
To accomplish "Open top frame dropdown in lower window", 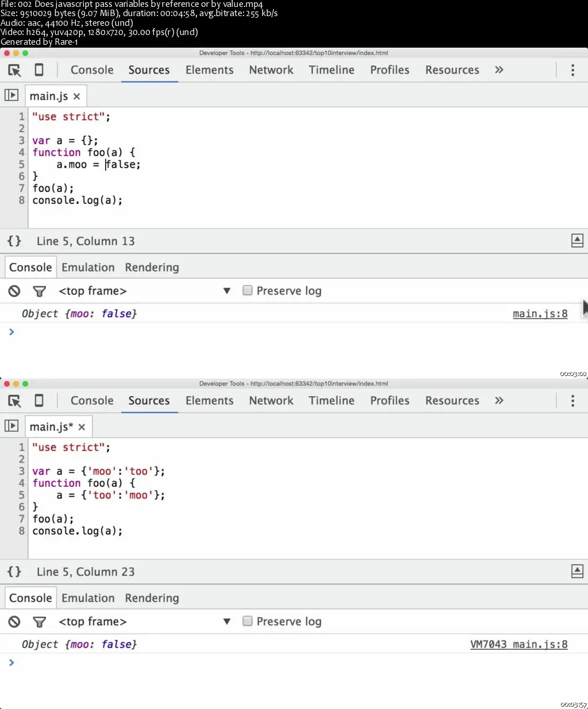I will tap(144, 622).
